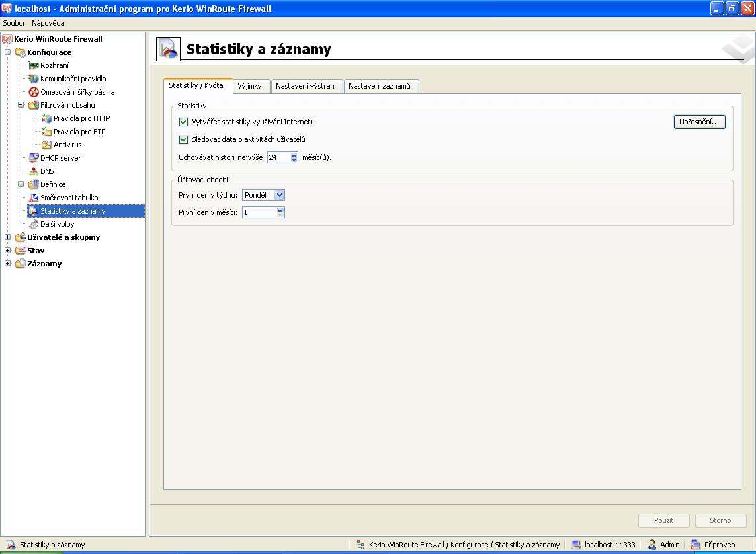Collapse the Filtrování obsahu node
The height and width of the screenshot is (554, 756).
21,105
